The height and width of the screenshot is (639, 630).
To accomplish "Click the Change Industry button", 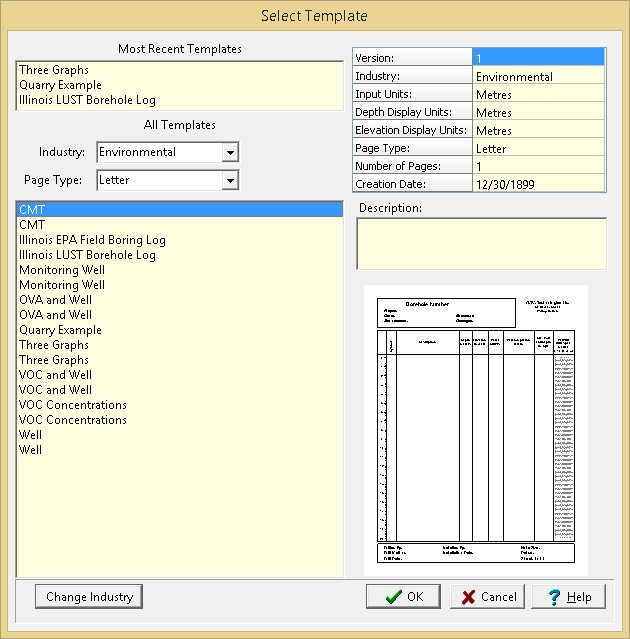I will [x=89, y=597].
